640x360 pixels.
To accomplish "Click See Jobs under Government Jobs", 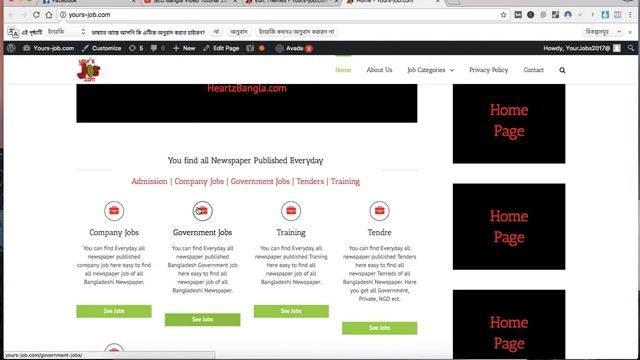I will (202, 320).
